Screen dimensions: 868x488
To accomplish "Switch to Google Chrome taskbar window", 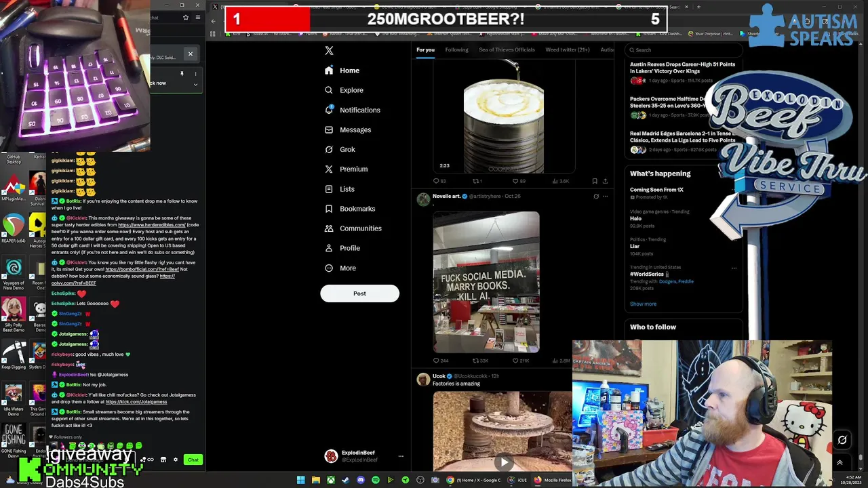I will point(473,480).
